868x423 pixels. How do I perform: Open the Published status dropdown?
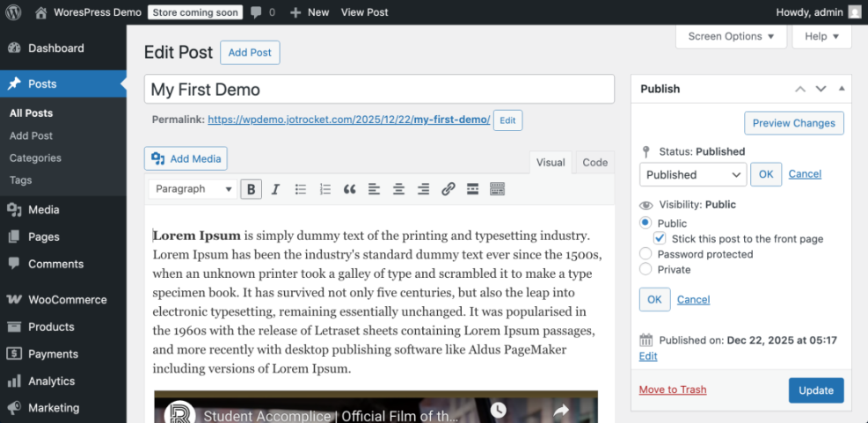pyautogui.click(x=693, y=174)
